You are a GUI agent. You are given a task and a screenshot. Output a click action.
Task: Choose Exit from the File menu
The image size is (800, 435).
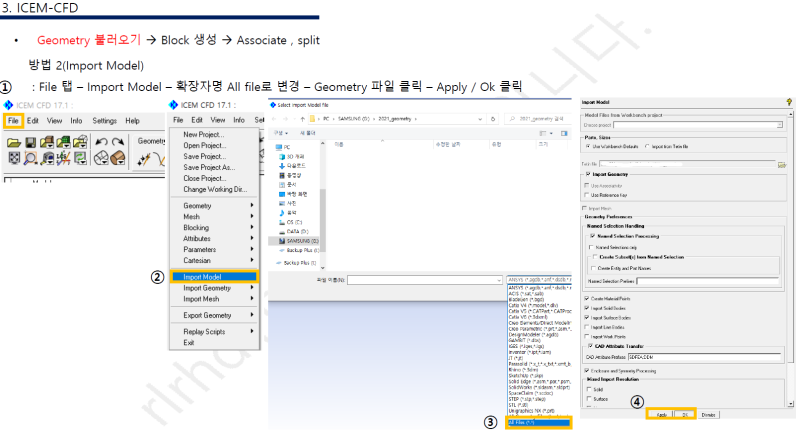click(x=189, y=343)
